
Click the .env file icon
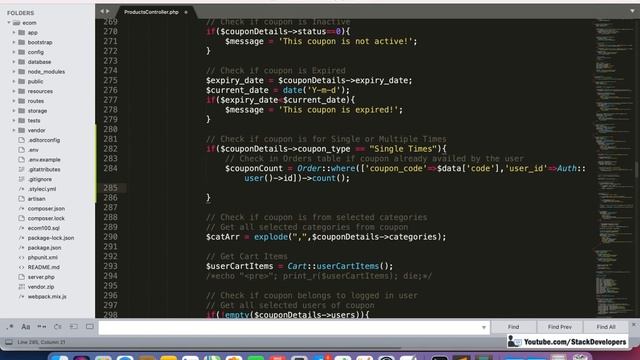pyautogui.click(x=22, y=150)
